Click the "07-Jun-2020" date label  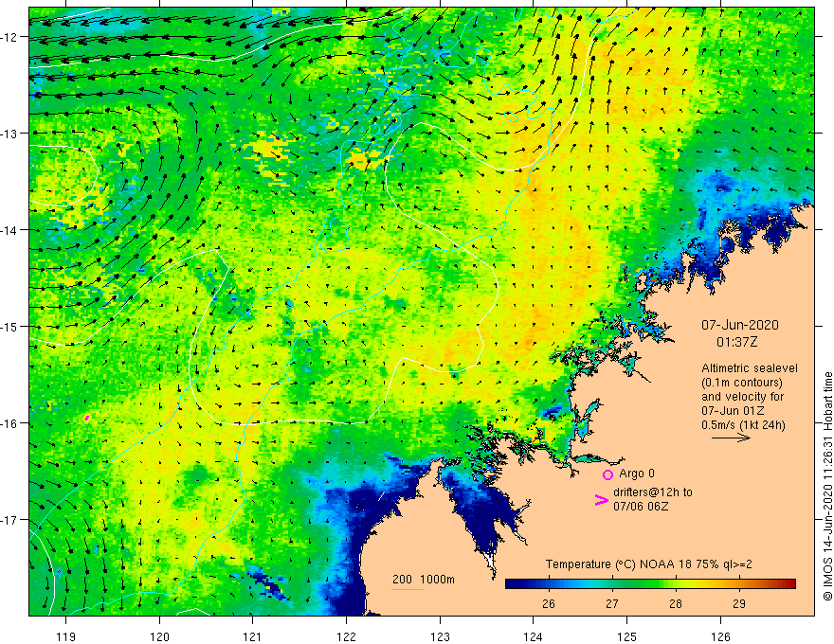(x=740, y=325)
